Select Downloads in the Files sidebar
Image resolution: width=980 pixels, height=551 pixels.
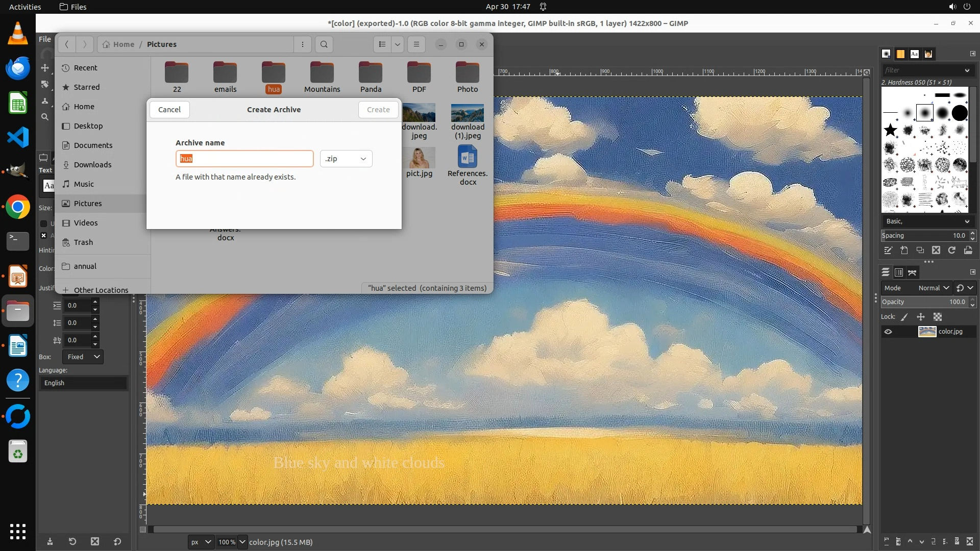[92, 165]
